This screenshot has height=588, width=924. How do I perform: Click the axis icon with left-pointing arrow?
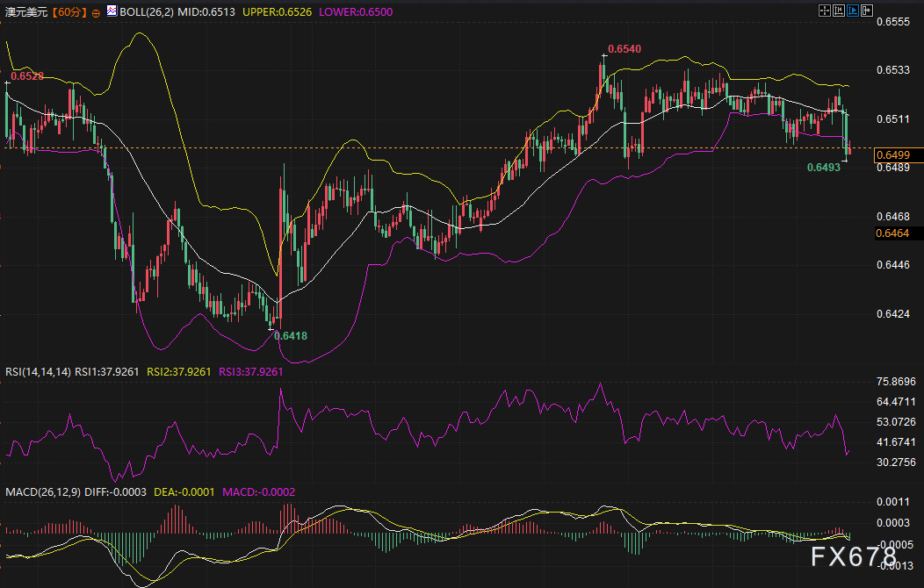[x=839, y=11]
